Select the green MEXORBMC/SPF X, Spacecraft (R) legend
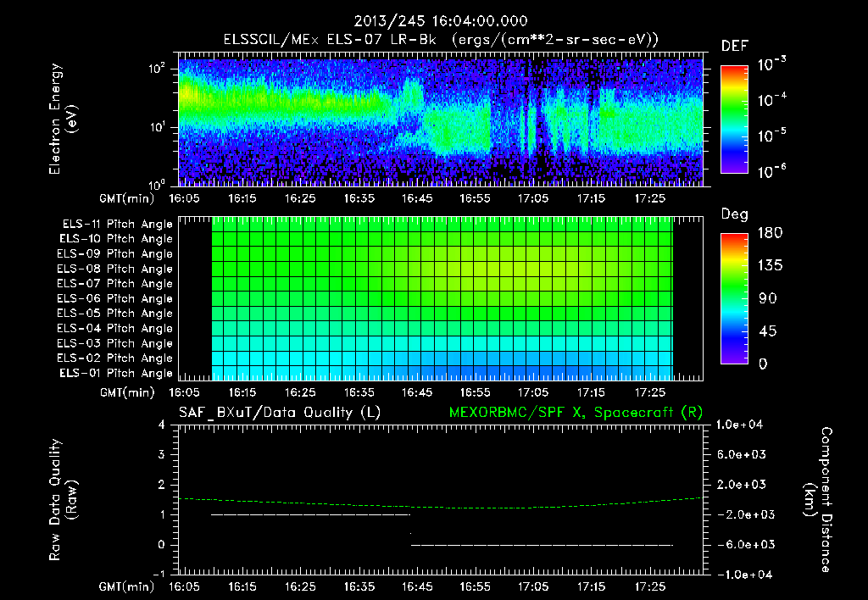 [576, 413]
